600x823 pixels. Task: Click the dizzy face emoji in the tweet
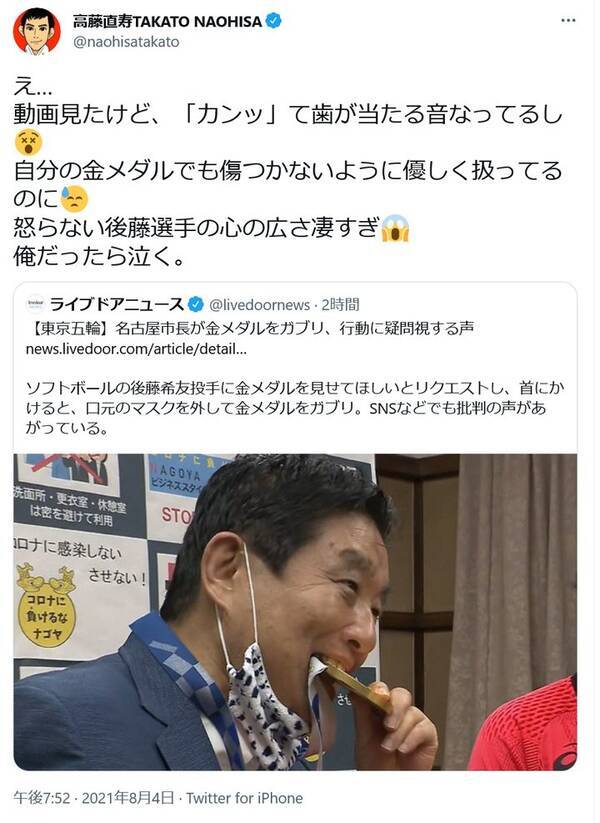coord(28,142)
